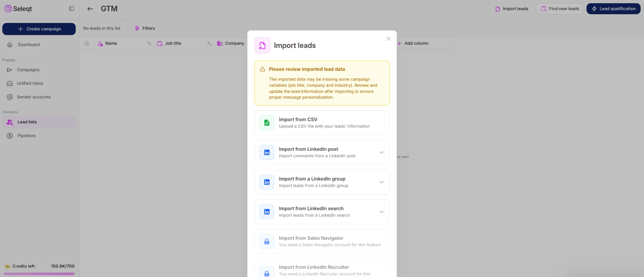Open Campaigns in the sidebar

tap(28, 70)
